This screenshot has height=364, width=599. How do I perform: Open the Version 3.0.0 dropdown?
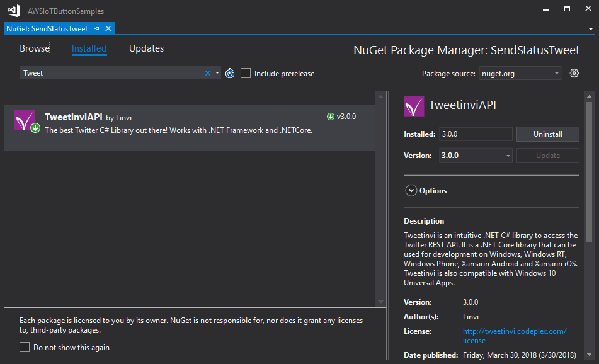tap(476, 156)
